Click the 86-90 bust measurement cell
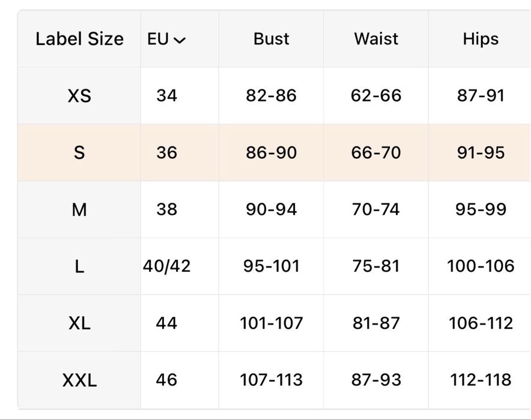 point(272,153)
